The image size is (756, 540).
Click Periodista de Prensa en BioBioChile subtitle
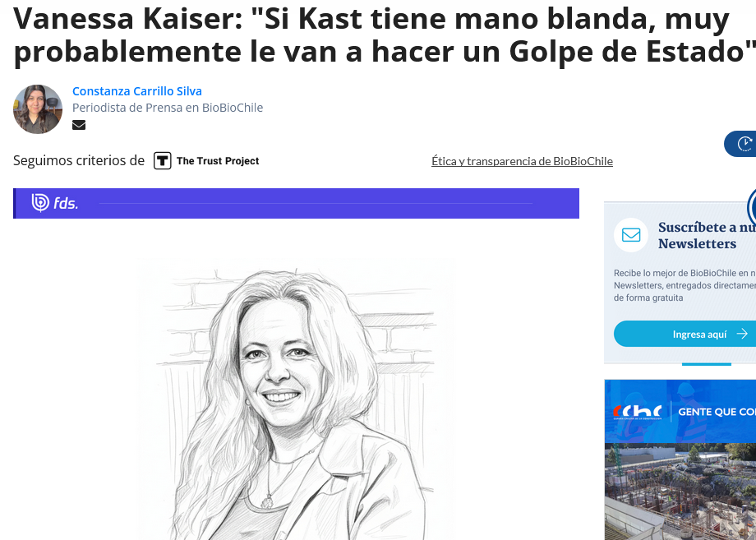(168, 108)
